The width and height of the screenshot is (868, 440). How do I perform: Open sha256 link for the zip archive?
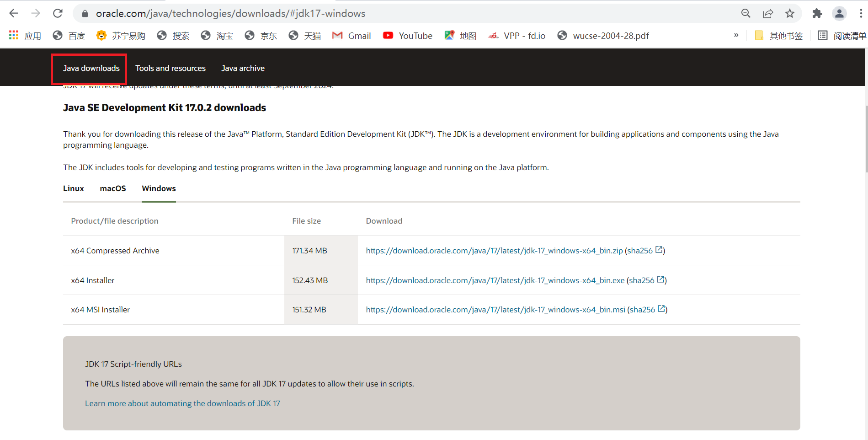click(x=645, y=251)
